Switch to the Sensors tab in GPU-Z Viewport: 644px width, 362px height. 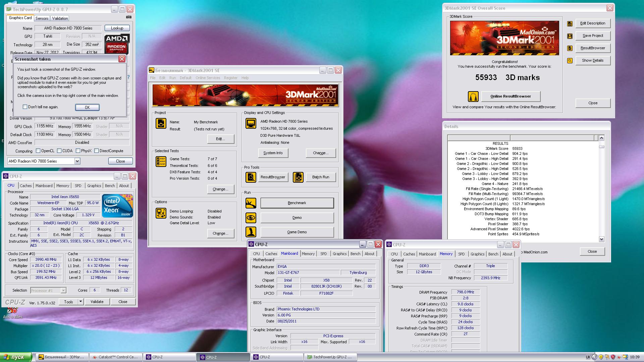tap(42, 18)
